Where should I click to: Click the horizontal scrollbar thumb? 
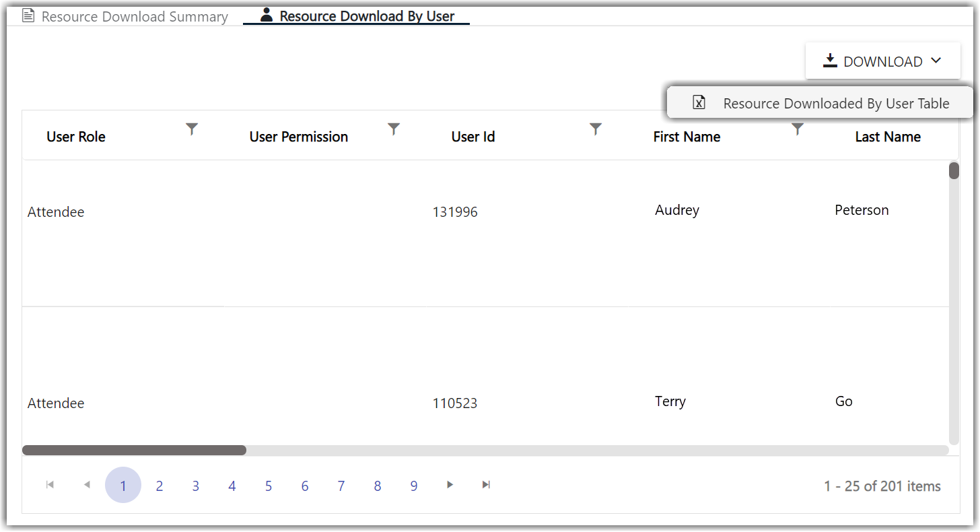pyautogui.click(x=134, y=450)
